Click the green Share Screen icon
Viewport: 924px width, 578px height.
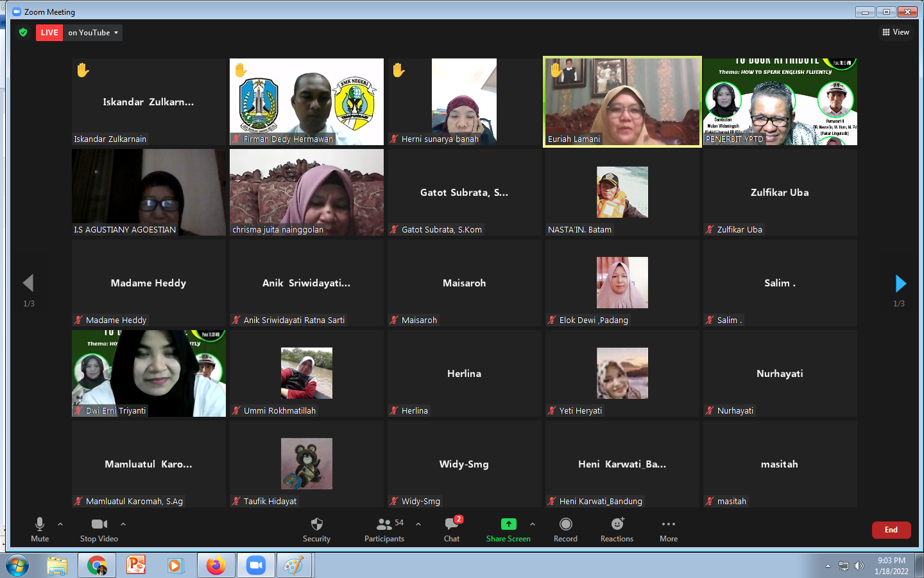(508, 524)
